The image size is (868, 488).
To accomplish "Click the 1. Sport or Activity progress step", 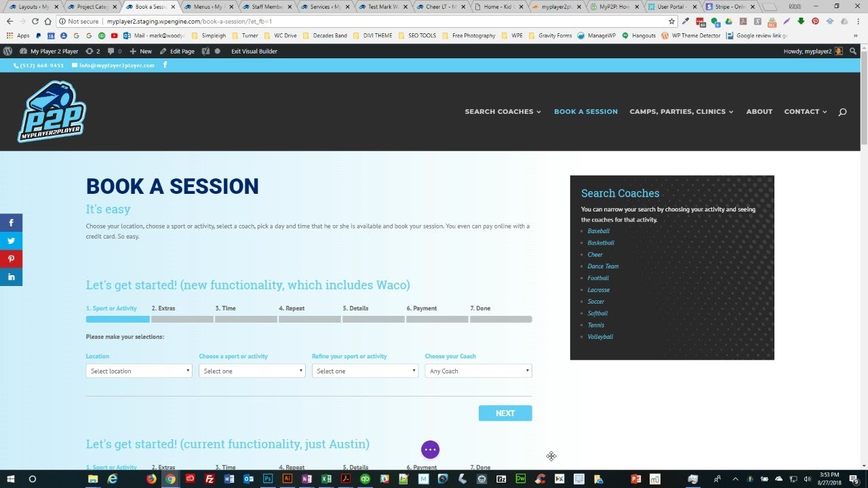I will click(x=111, y=308).
